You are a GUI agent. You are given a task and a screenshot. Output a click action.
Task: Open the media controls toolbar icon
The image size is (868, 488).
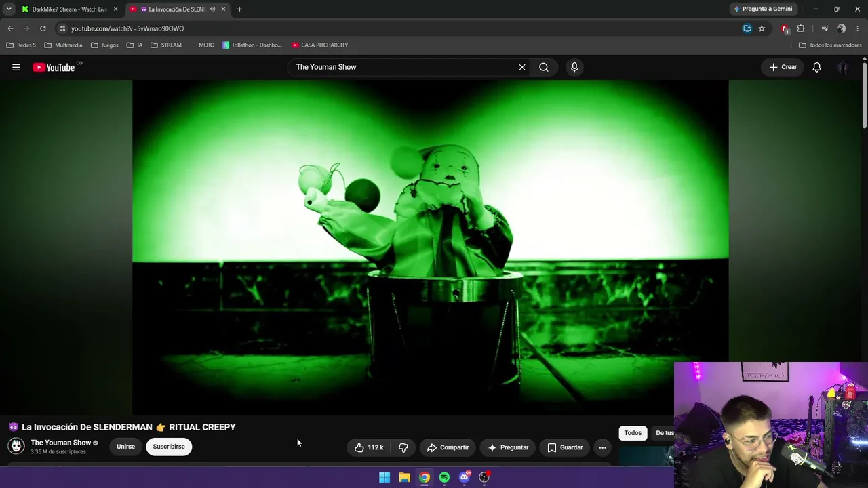[x=825, y=28]
